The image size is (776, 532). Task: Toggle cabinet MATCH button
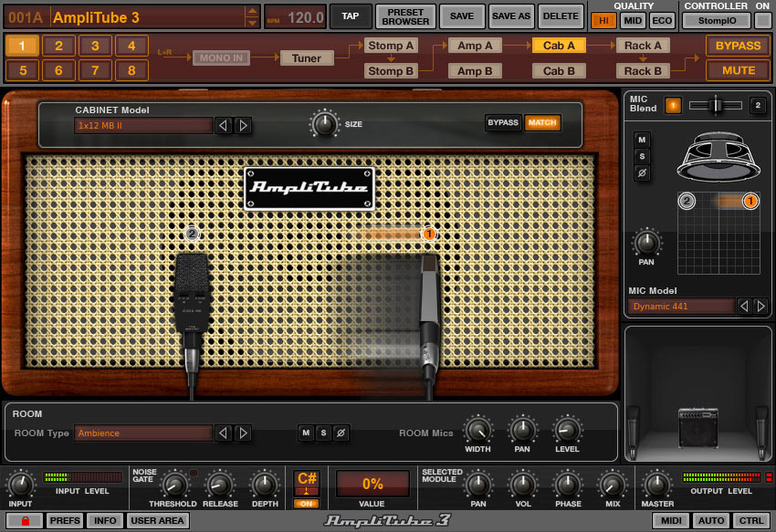(x=542, y=122)
